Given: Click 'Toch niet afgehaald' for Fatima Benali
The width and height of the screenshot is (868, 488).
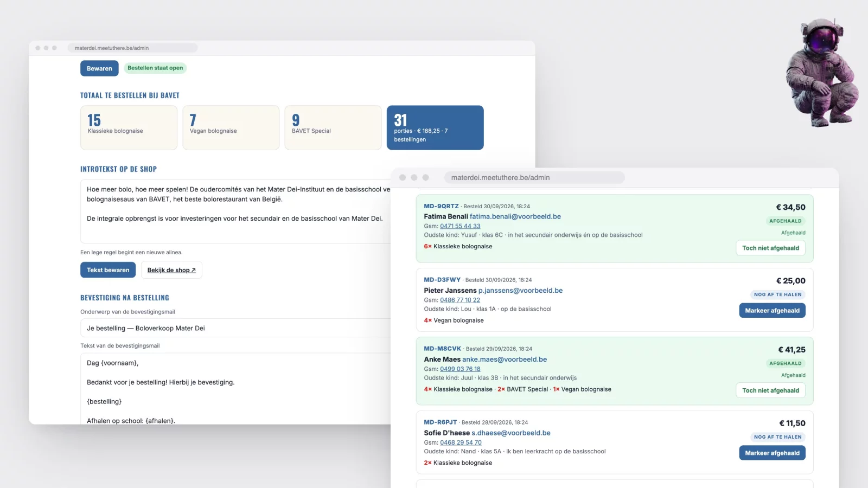Looking at the screenshot, I should [770, 248].
